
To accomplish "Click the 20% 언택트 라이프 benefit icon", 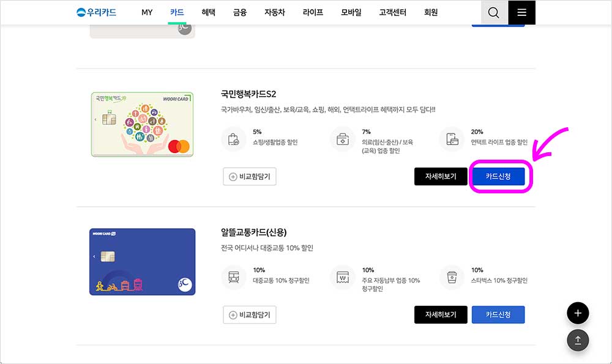I will [x=452, y=139].
